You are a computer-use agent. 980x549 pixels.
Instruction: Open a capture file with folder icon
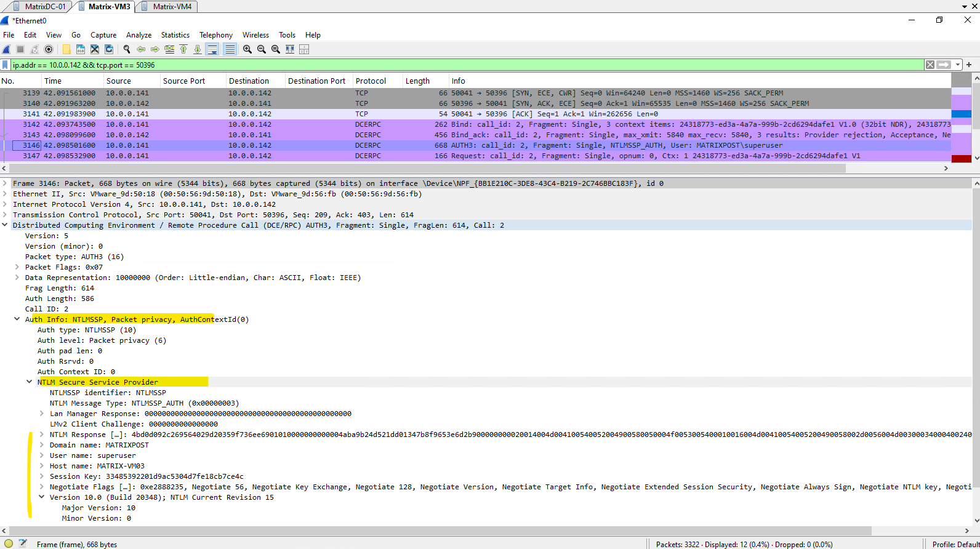(66, 49)
